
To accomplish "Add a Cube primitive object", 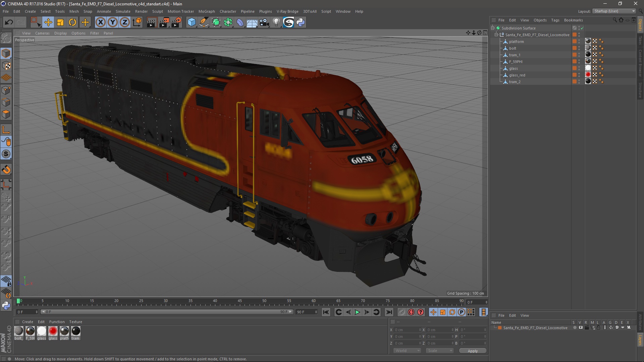I will (x=192, y=22).
